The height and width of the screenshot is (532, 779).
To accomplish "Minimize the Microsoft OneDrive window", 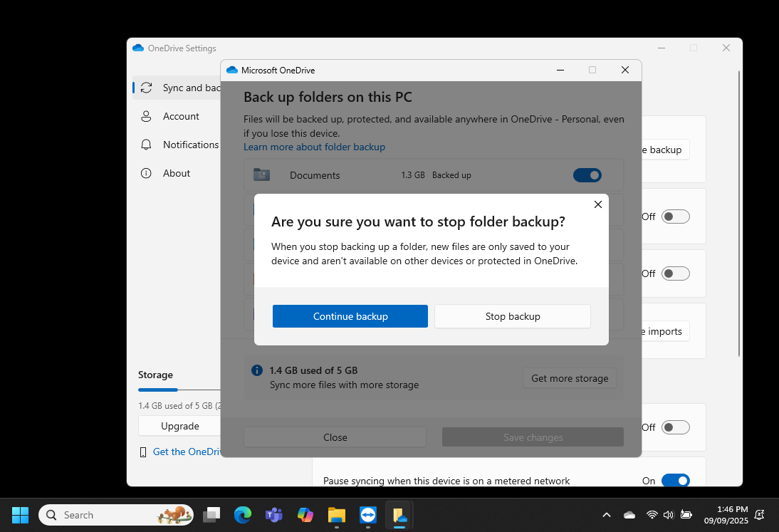I will click(560, 70).
